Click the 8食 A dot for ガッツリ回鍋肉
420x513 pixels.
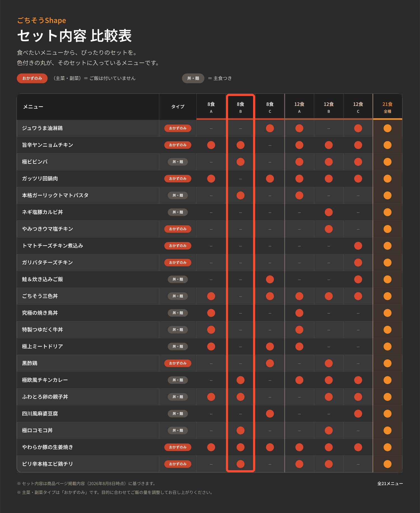(x=211, y=179)
